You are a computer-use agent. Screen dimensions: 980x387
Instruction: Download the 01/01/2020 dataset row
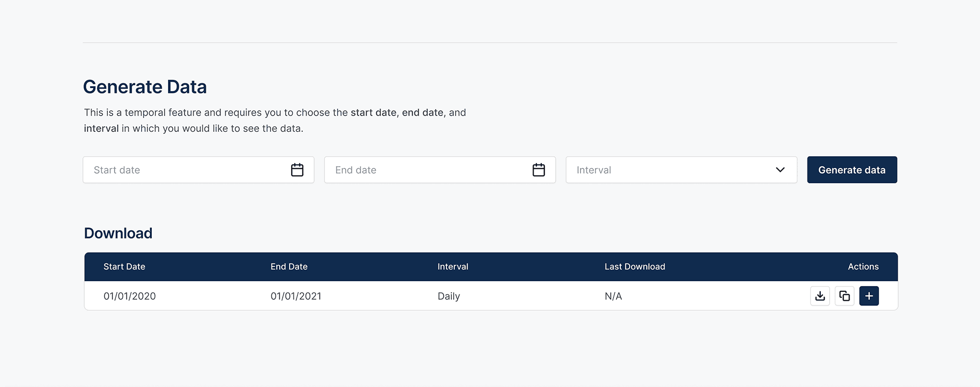(x=820, y=296)
